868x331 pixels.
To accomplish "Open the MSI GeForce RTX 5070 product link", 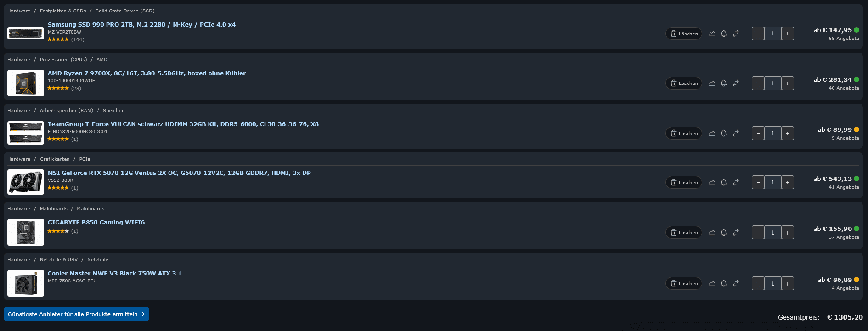I will pyautogui.click(x=179, y=173).
